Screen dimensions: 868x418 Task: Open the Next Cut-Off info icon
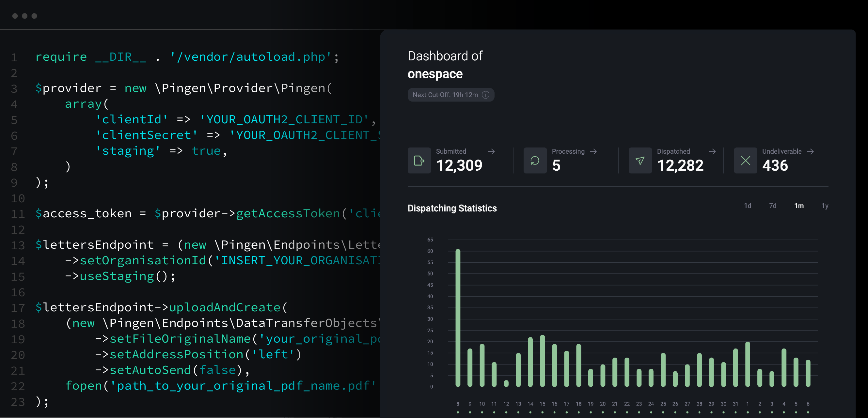pyautogui.click(x=485, y=95)
